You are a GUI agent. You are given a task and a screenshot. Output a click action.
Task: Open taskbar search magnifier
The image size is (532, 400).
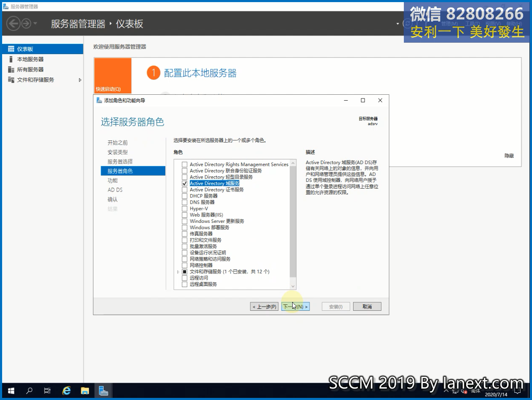point(29,391)
